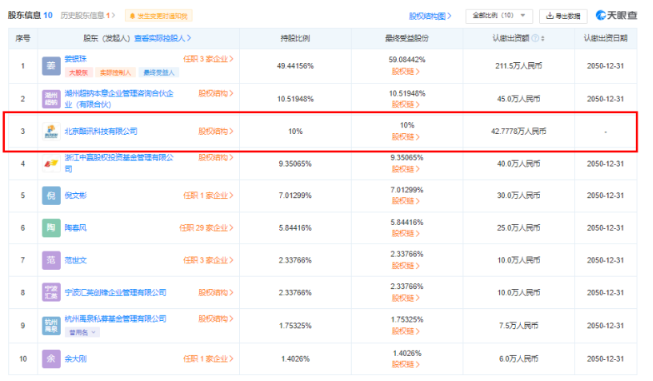Image resolution: width=653 pixels, height=381 pixels.
Task: Click the 持股比例 column header
Action: (295, 38)
